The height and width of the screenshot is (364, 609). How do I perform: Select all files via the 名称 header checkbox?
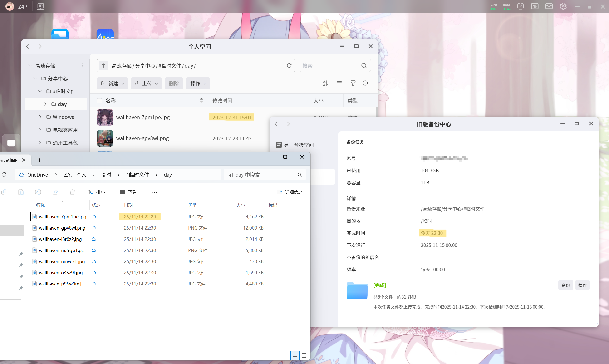click(x=99, y=101)
